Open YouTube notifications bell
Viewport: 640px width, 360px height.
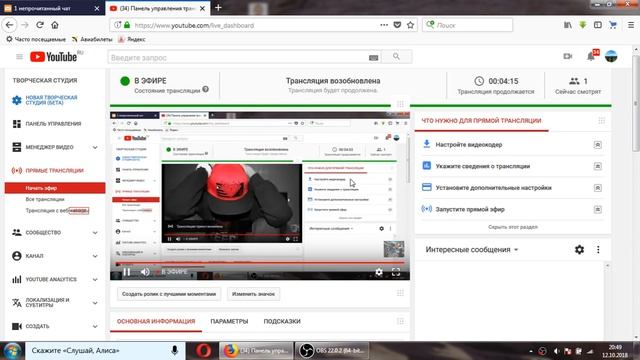(x=591, y=57)
